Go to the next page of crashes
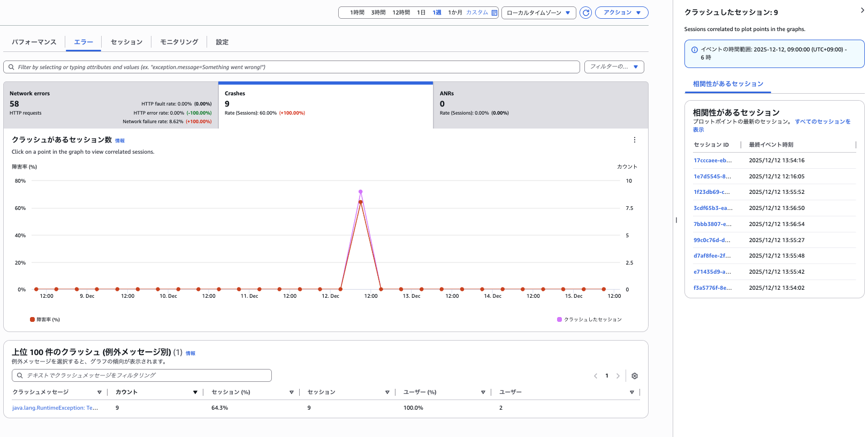 coord(618,376)
